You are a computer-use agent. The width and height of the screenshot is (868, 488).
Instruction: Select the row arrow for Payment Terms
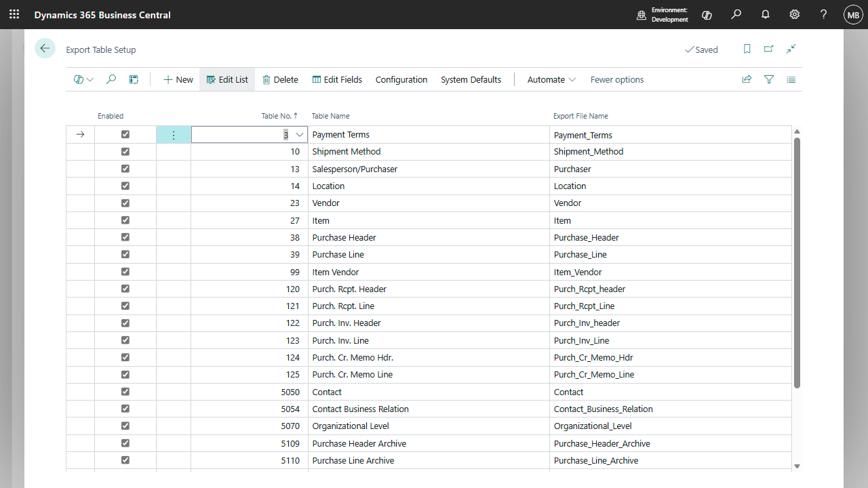click(x=80, y=135)
